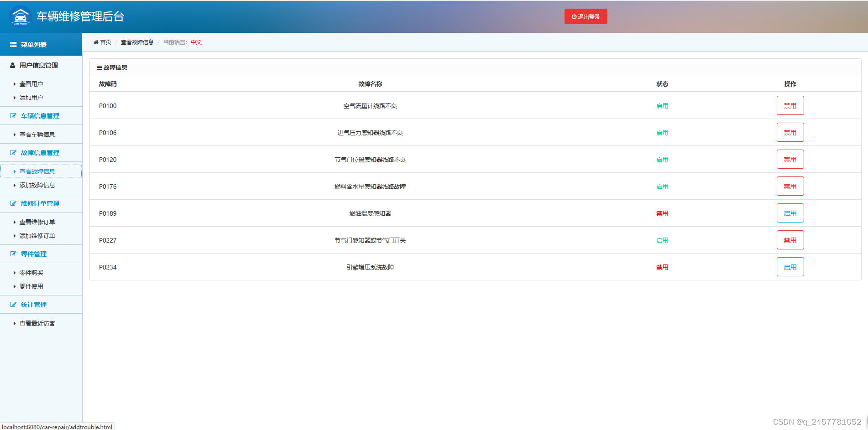
Task: Open 统计管理 menu section
Action: point(41,305)
